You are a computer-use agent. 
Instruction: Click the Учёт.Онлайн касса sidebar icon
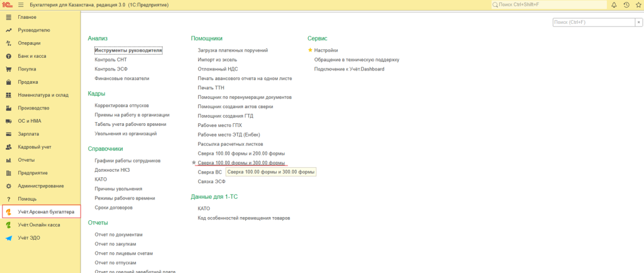9,225
